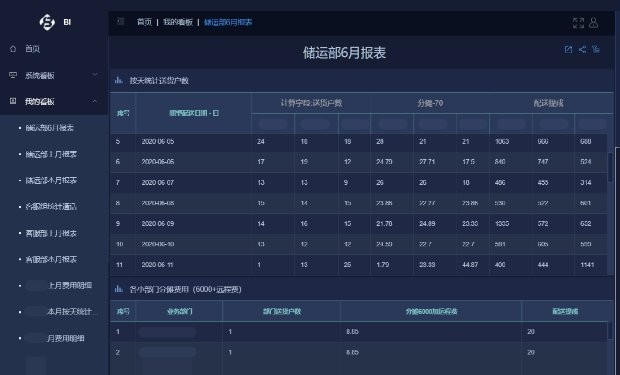Click the date column header in daily table
620x375 pixels.
point(194,113)
